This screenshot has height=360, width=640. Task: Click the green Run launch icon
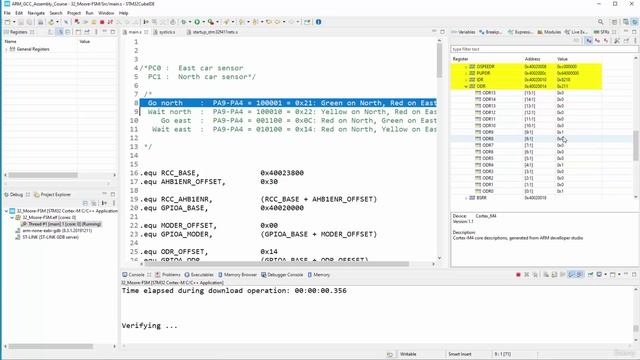click(x=197, y=22)
